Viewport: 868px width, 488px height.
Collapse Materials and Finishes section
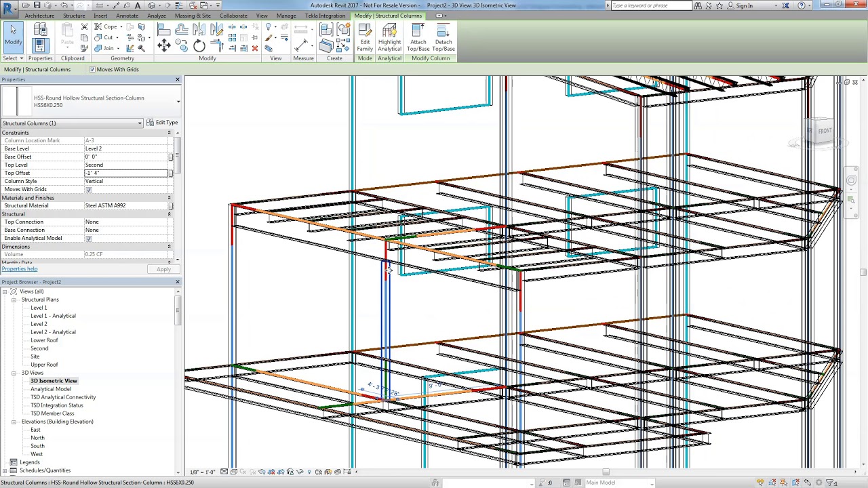pyautogui.click(x=169, y=198)
